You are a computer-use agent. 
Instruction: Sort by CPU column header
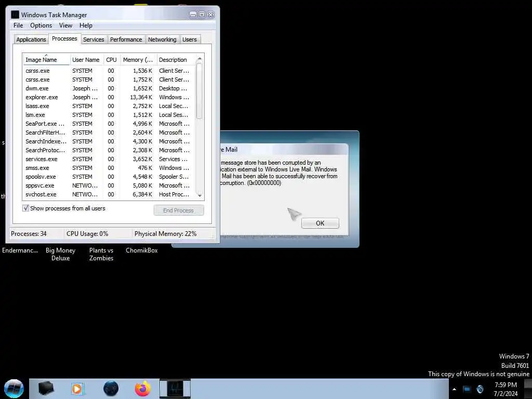(x=112, y=60)
